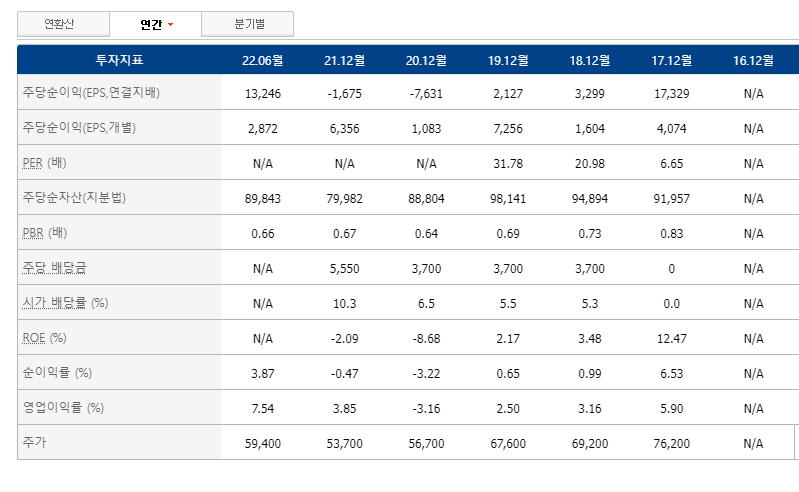
Task: Click individual EPS value 2,872
Action: tap(263, 129)
